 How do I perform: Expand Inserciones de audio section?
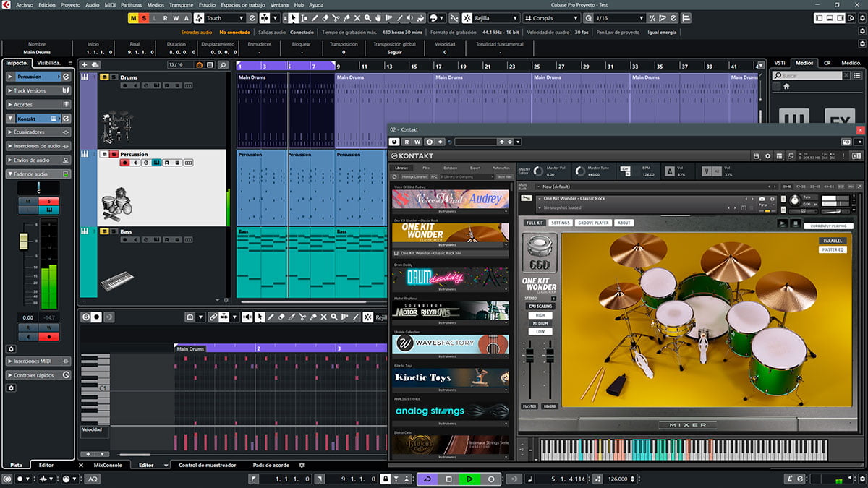click(39, 146)
